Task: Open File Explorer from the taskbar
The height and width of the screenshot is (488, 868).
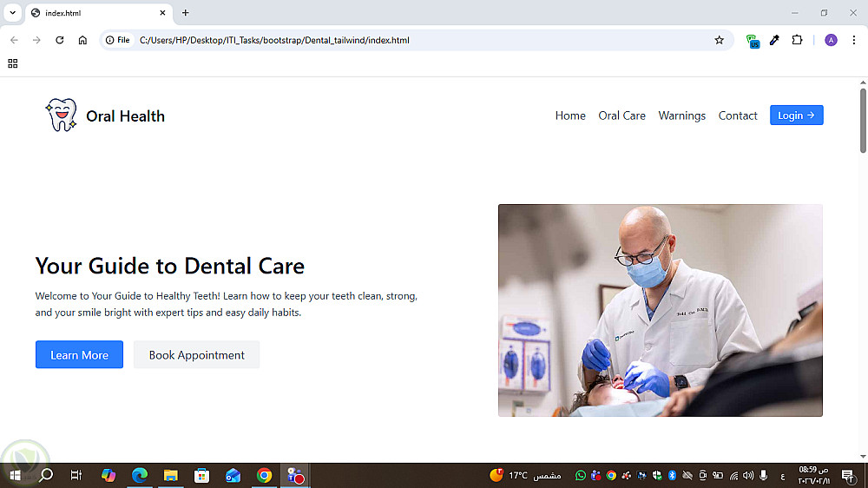Action: [x=170, y=475]
